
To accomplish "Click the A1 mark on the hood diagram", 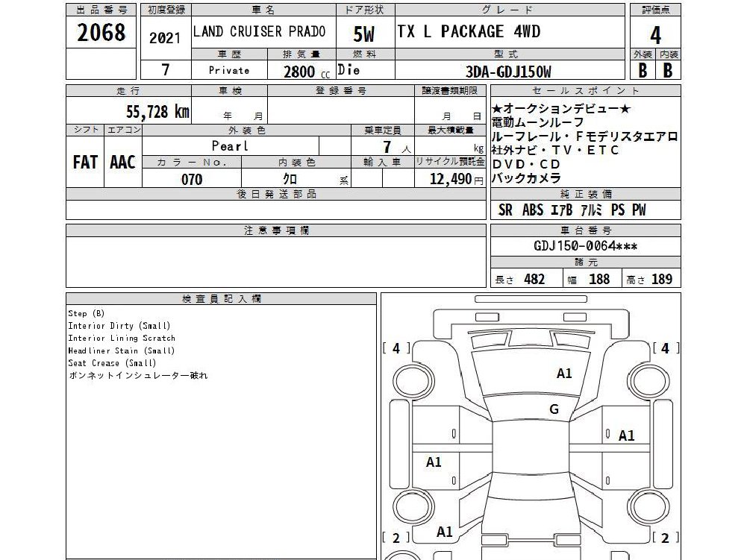I will click(564, 374).
